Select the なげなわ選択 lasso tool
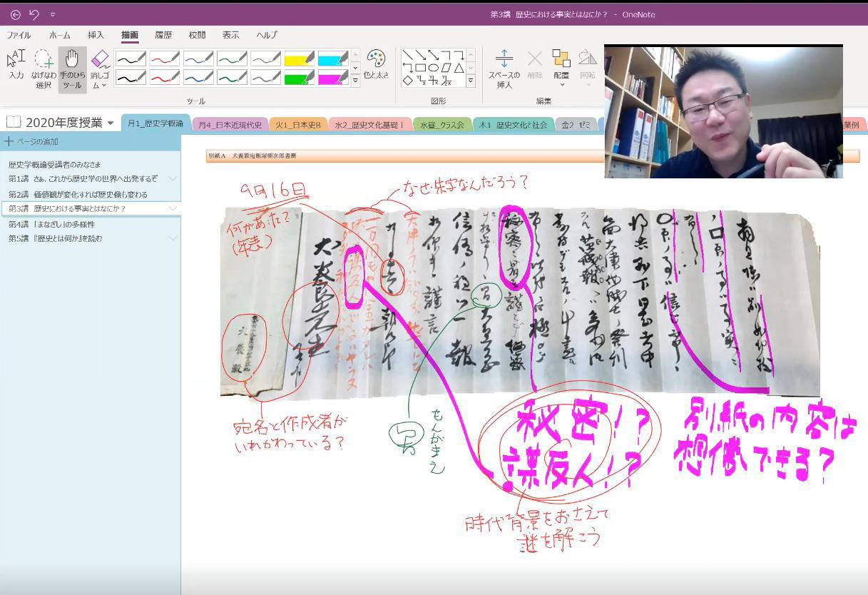Image resolution: width=868 pixels, height=595 pixels. 44,68
